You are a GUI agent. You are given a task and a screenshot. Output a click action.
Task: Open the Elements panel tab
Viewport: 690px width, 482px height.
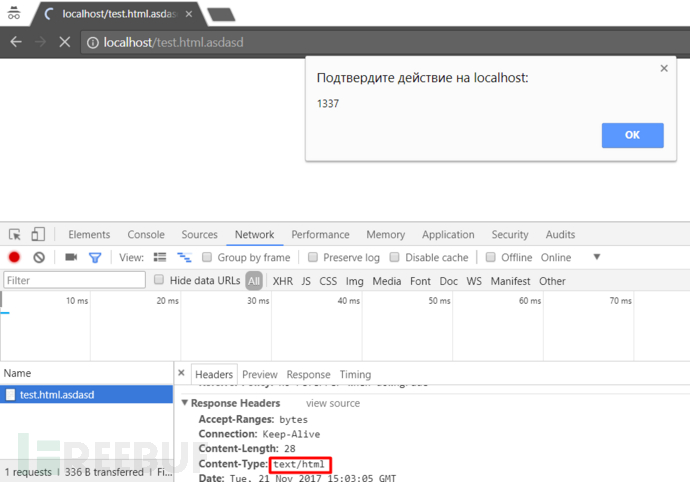[x=89, y=235]
